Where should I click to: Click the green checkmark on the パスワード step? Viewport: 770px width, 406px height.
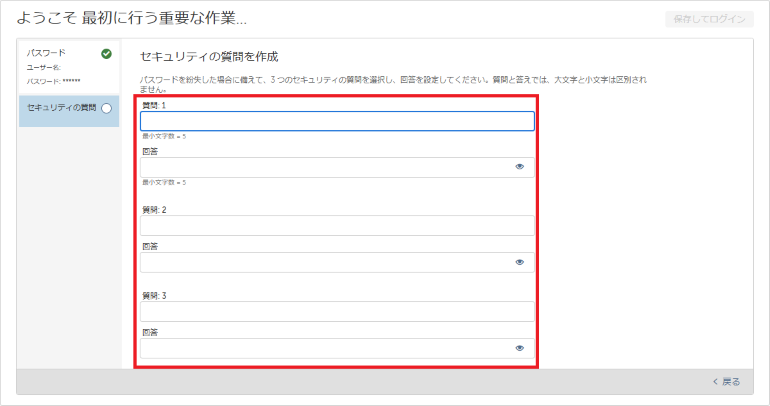(x=106, y=54)
